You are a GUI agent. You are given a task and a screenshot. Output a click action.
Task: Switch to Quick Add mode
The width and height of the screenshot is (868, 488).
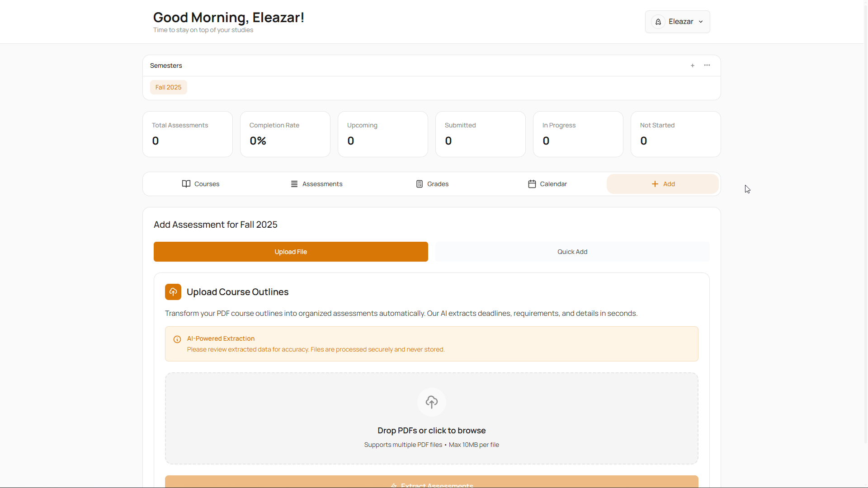point(572,252)
